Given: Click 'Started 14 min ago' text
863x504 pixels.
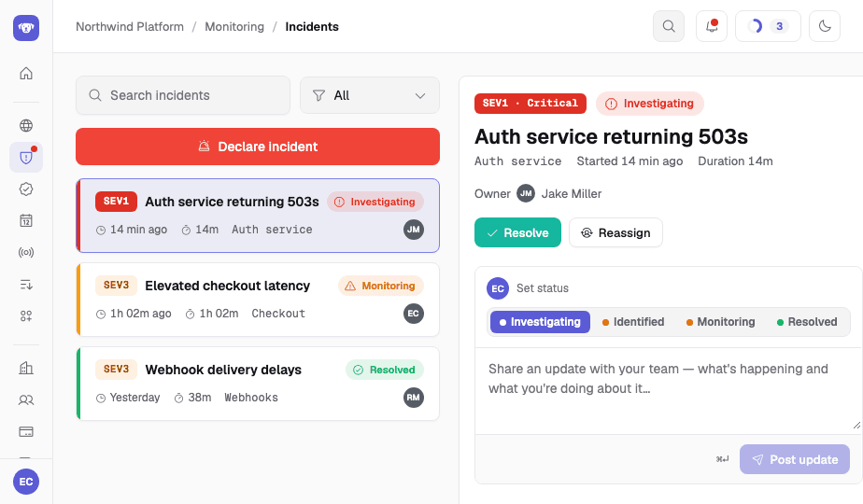Looking at the screenshot, I should pyautogui.click(x=630, y=161).
